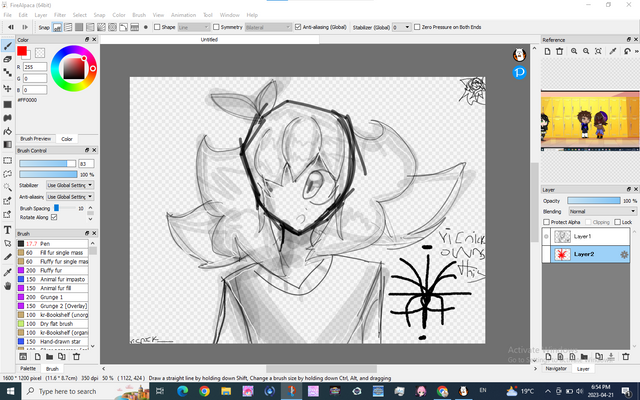Open File Explorer from the taskbar
Image resolution: width=640 pixels, height=400 pixels.
(x=226, y=391)
